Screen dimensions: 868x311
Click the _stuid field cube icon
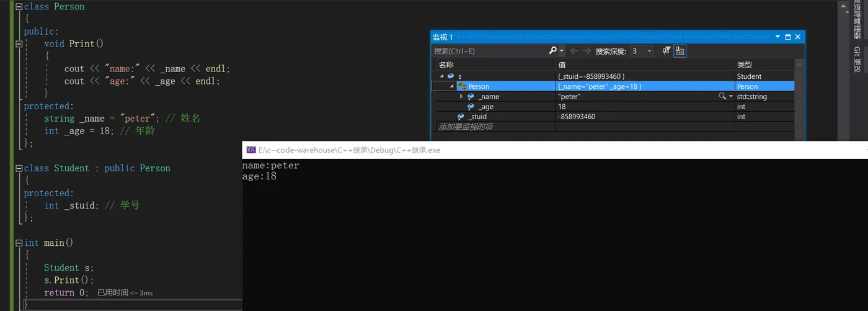461,117
